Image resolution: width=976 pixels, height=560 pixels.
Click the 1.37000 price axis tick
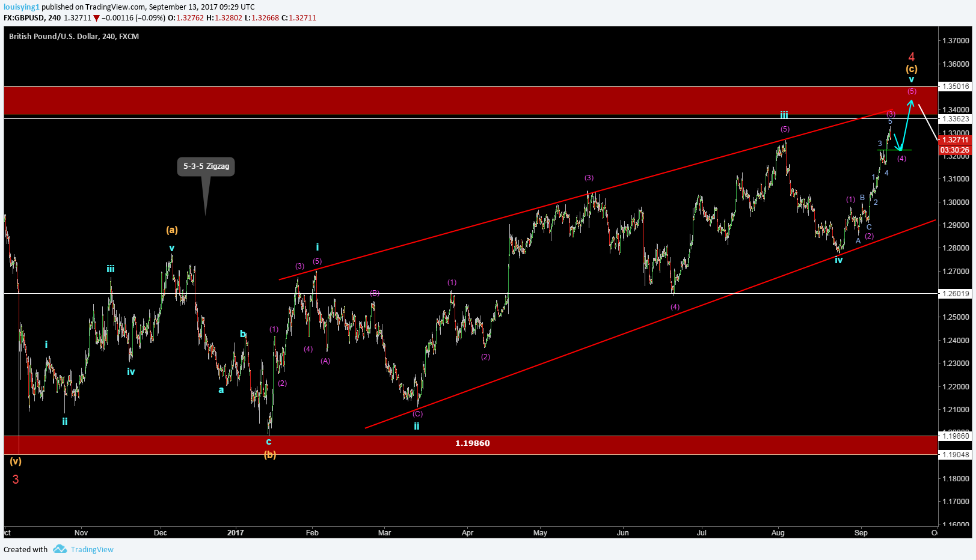(x=956, y=41)
